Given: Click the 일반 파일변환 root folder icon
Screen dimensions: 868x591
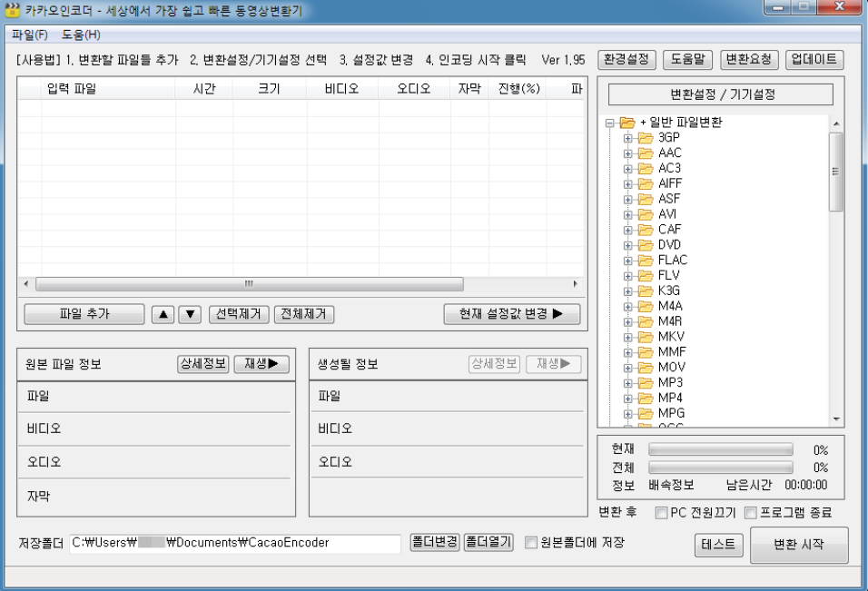Looking at the screenshot, I should [x=627, y=123].
